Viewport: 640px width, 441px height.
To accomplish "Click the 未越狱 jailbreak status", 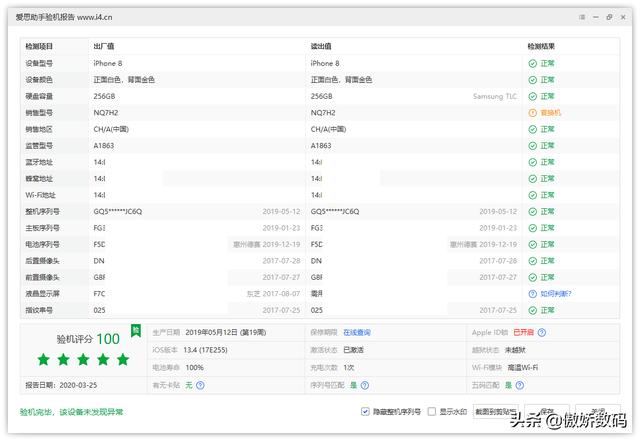I will [516, 350].
